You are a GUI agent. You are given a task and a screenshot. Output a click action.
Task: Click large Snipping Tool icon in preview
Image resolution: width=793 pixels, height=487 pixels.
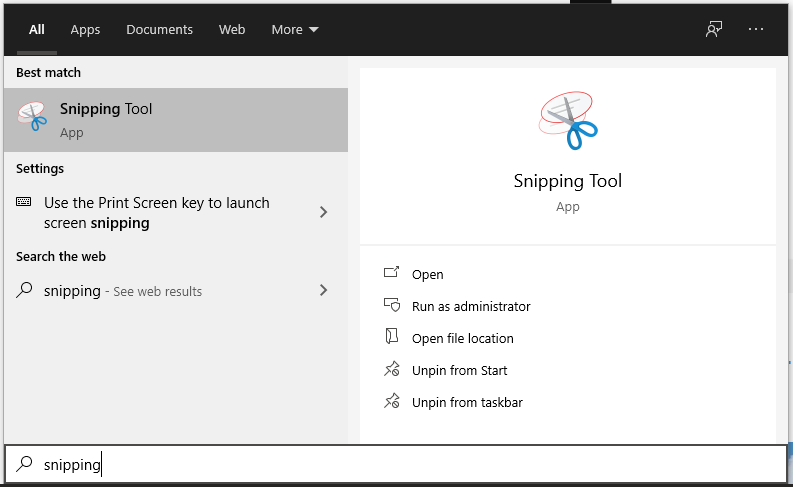coord(568,120)
